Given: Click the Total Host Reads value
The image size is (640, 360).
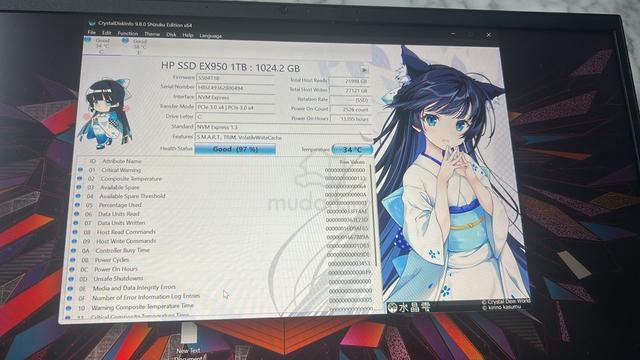Looking at the screenshot, I should pyautogui.click(x=349, y=81).
